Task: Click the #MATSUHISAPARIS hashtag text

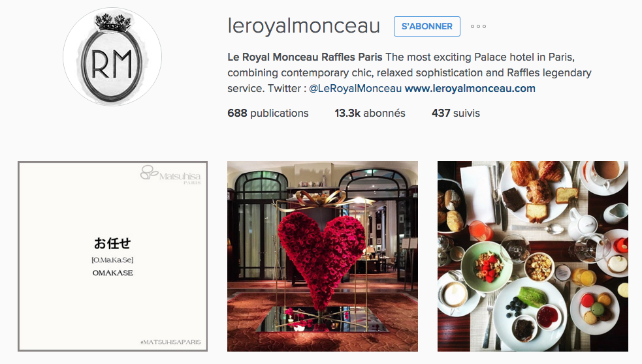Action: tap(170, 342)
